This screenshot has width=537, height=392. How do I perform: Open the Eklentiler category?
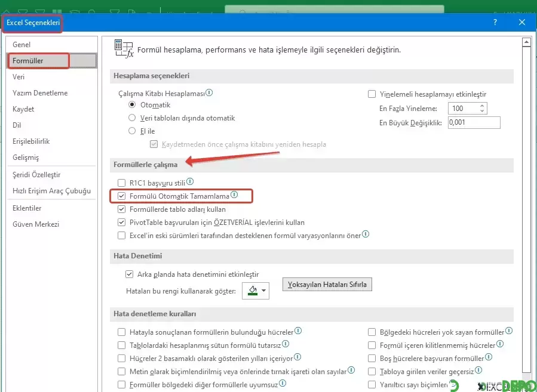pos(51,208)
